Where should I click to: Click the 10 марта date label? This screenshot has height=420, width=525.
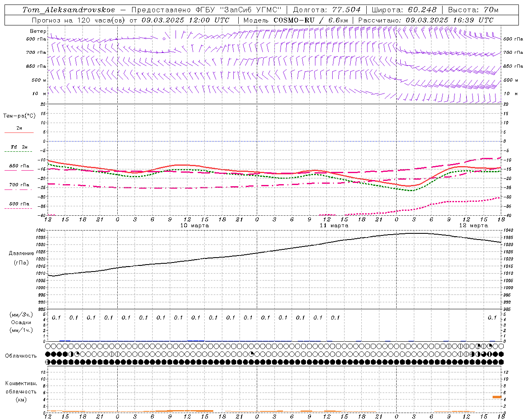[194, 226]
